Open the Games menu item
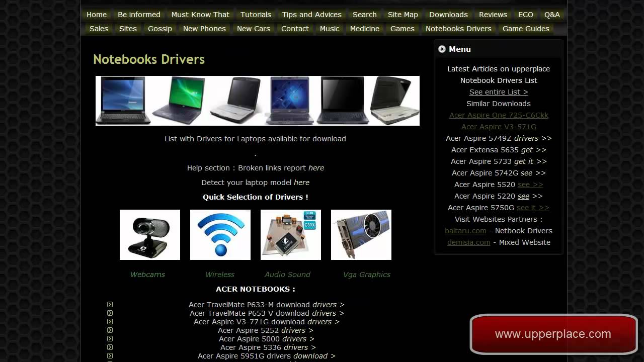 click(403, 29)
